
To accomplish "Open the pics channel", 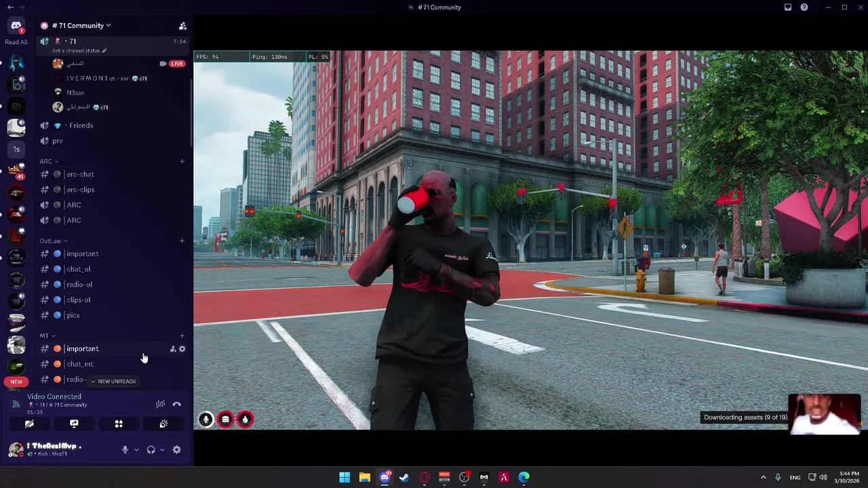I will click(x=73, y=315).
